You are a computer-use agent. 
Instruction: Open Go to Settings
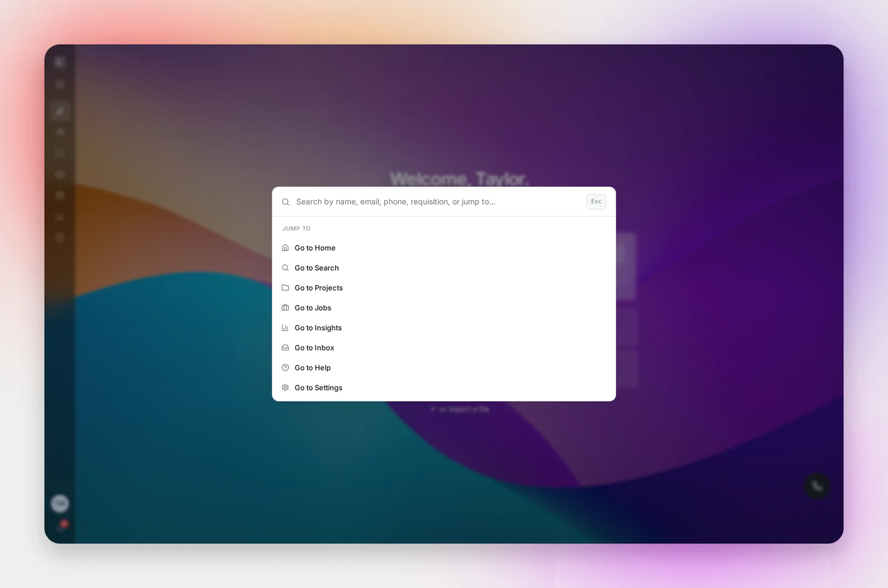pos(444,388)
